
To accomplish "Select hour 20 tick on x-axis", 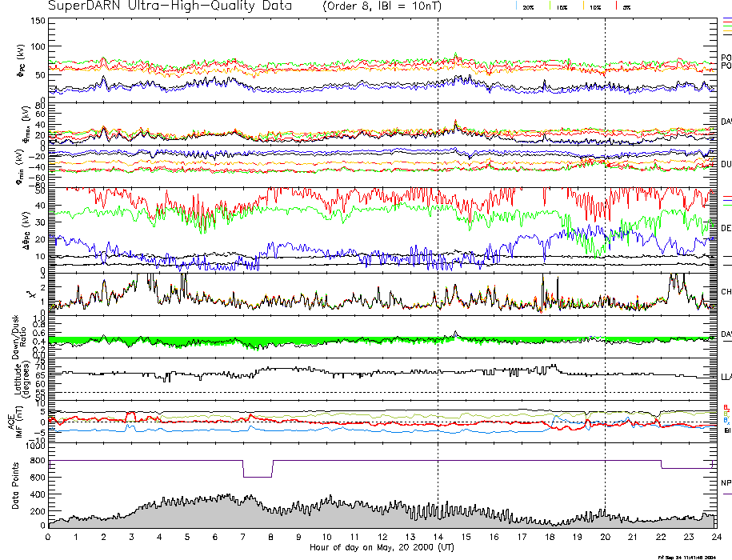I will 605,538.
